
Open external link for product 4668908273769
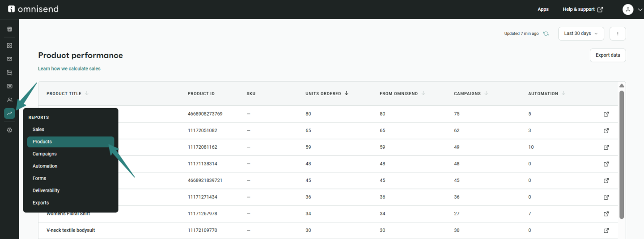click(x=606, y=114)
